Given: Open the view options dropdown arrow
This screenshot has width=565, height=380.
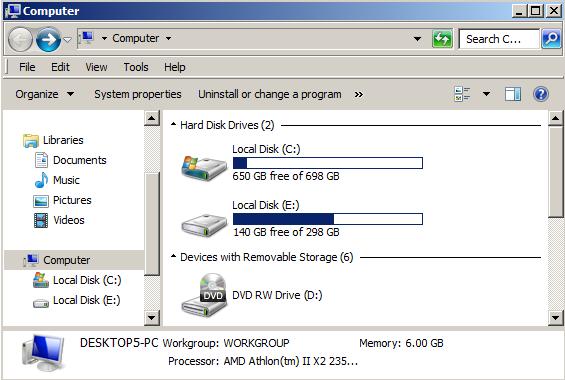Looking at the screenshot, I should coord(486,94).
